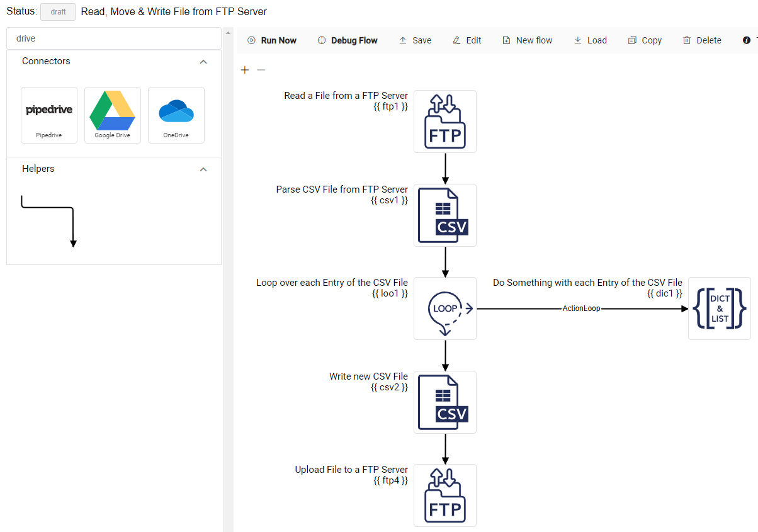The width and height of the screenshot is (758, 532).
Task: Click 'Loop over each Entry of the CSV File'
Action: tap(332, 283)
